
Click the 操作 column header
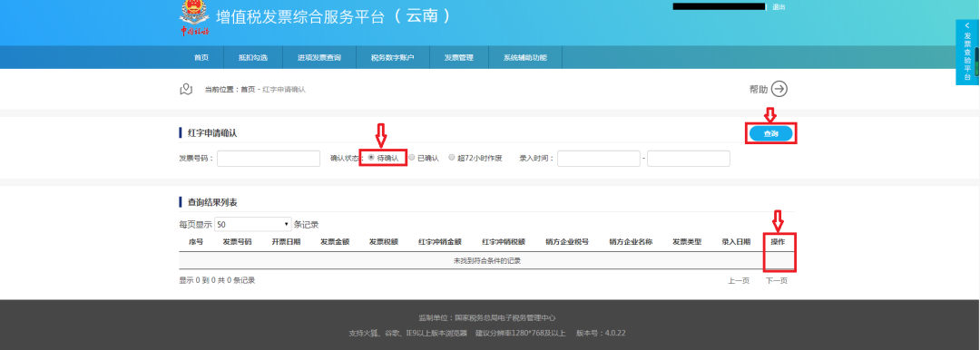[779, 241]
